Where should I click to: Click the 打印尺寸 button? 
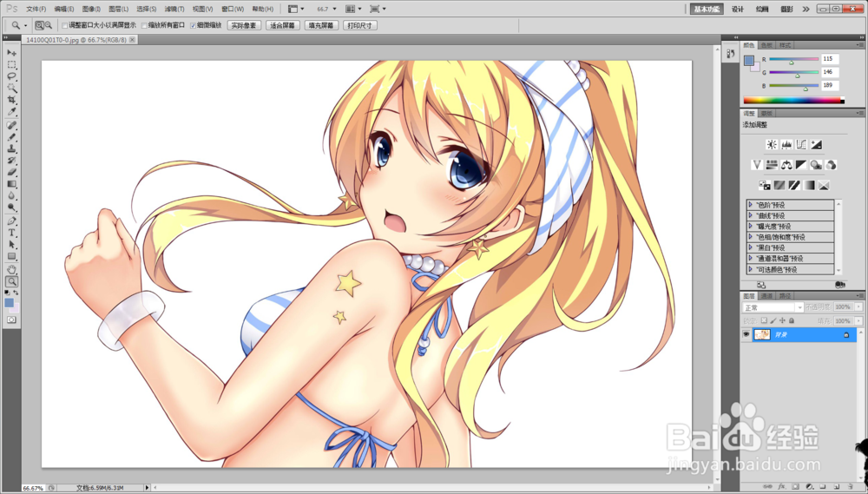pos(360,25)
